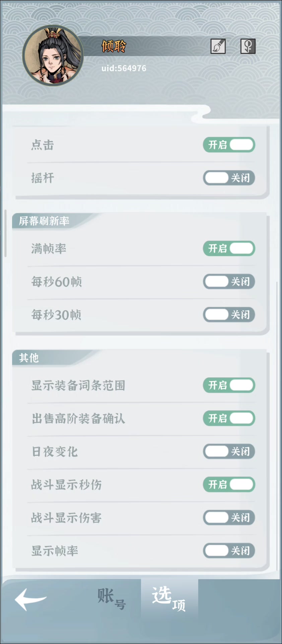
Task: Turn off the 满帧率 toggle
Action: tap(229, 249)
